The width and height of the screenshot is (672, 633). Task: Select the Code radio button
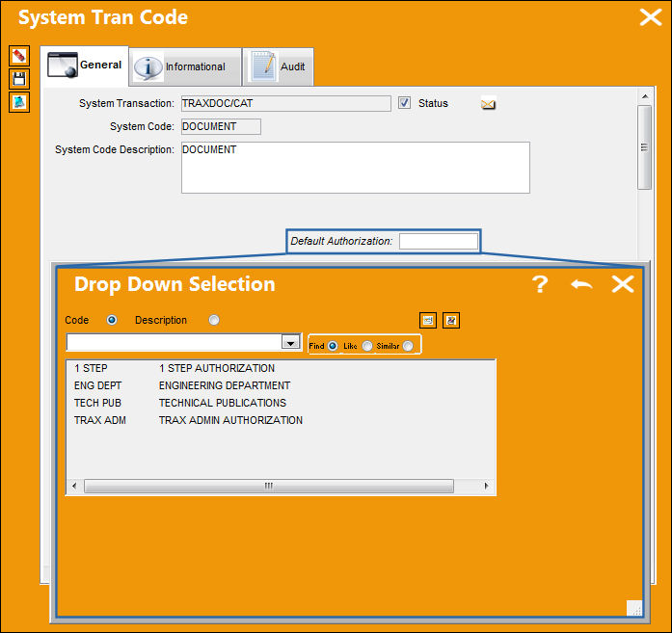click(112, 320)
